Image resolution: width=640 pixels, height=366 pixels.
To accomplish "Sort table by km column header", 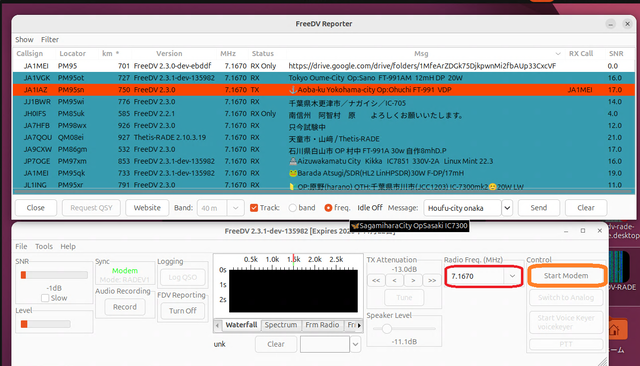I will pyautogui.click(x=110, y=53).
